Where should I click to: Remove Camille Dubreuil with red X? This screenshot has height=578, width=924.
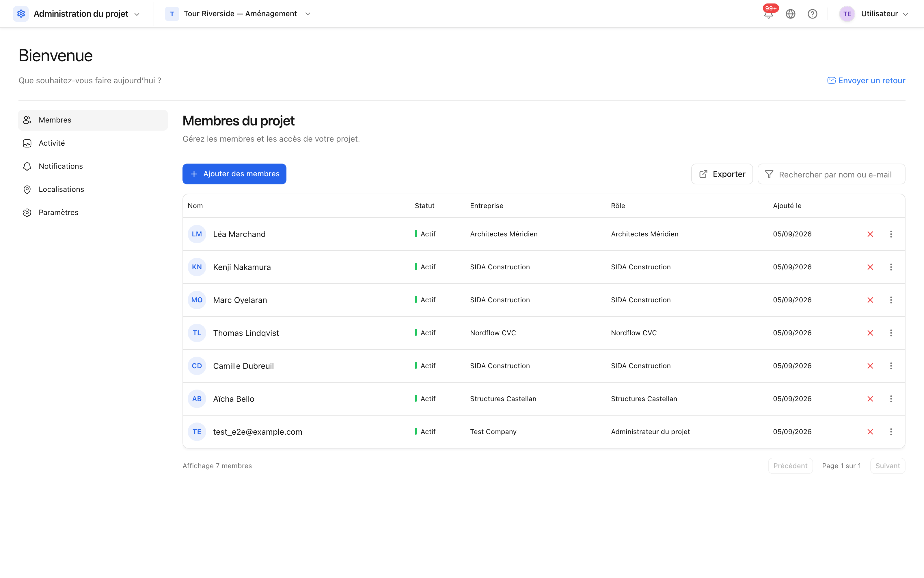coord(870,366)
